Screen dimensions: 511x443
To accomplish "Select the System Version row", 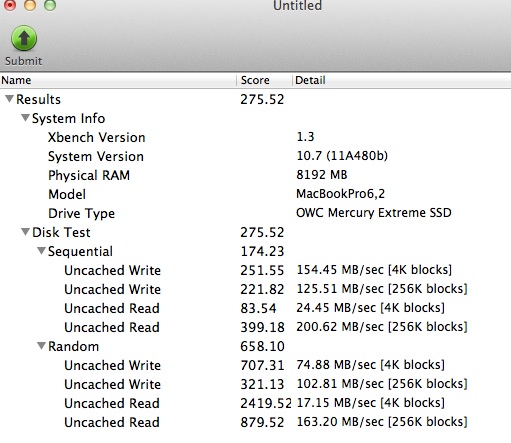I will (x=255, y=156).
